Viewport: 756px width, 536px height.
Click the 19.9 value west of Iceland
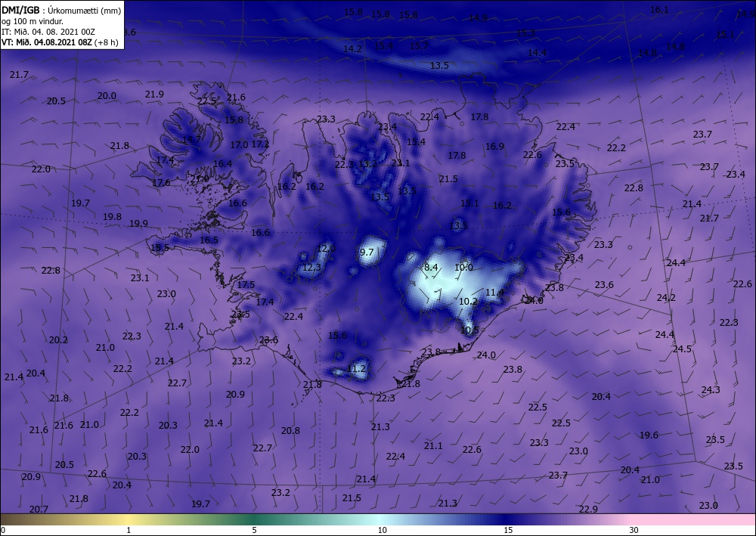pos(138,224)
